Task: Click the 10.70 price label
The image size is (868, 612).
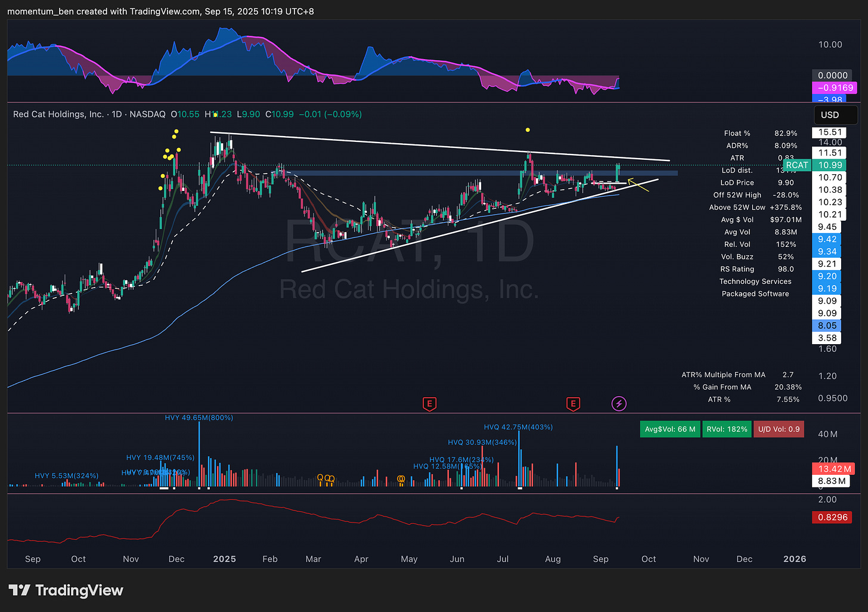Action: coord(830,177)
